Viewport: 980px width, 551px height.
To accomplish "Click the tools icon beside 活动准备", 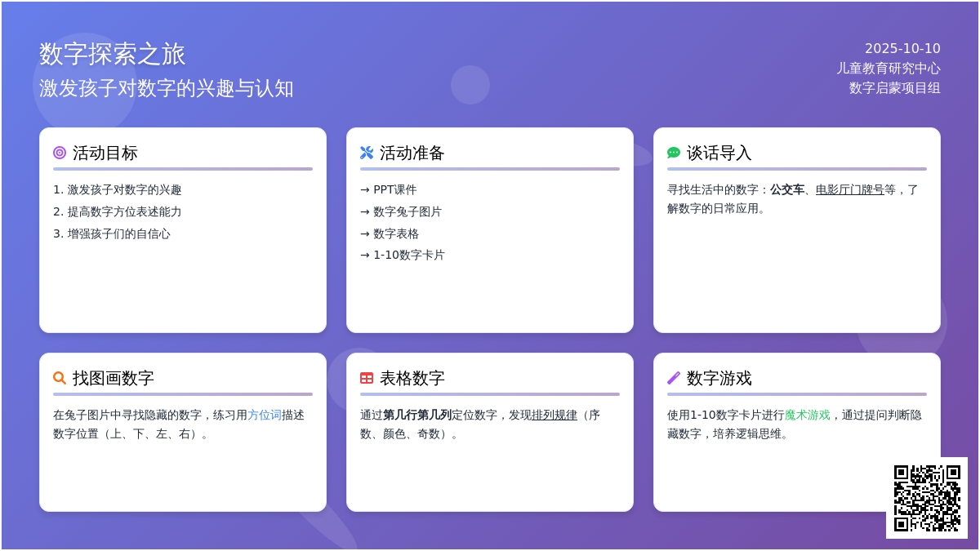I will coord(367,153).
